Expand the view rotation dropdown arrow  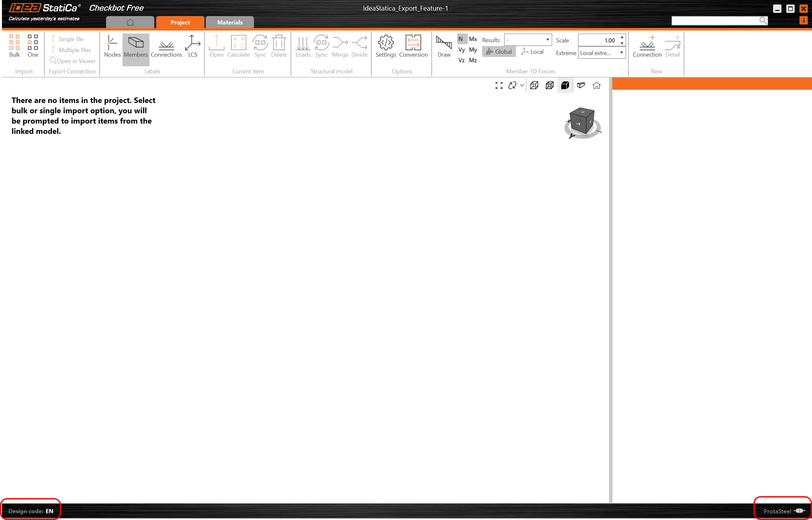point(522,85)
